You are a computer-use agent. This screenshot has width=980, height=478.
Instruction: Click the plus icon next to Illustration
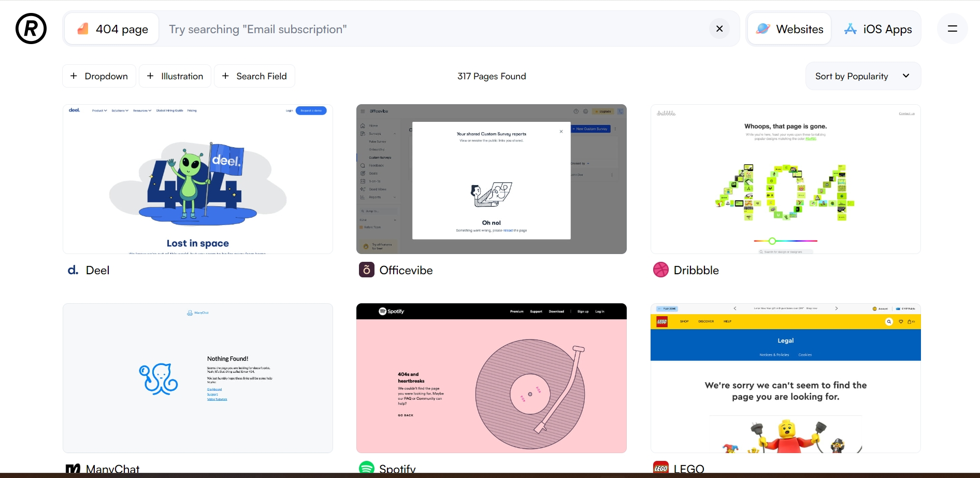[150, 76]
